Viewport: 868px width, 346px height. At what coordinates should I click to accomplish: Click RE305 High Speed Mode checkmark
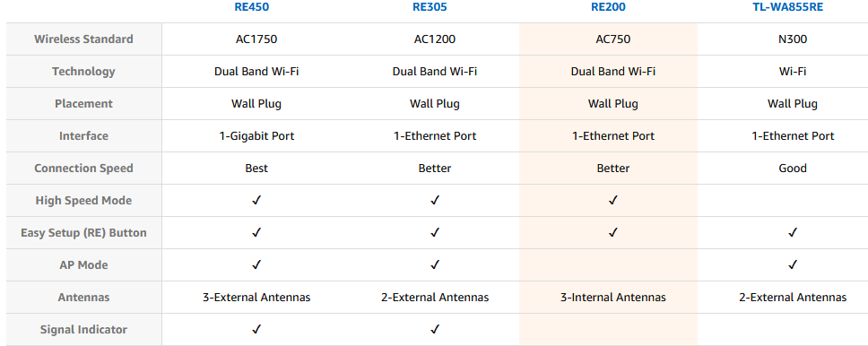[435, 201]
